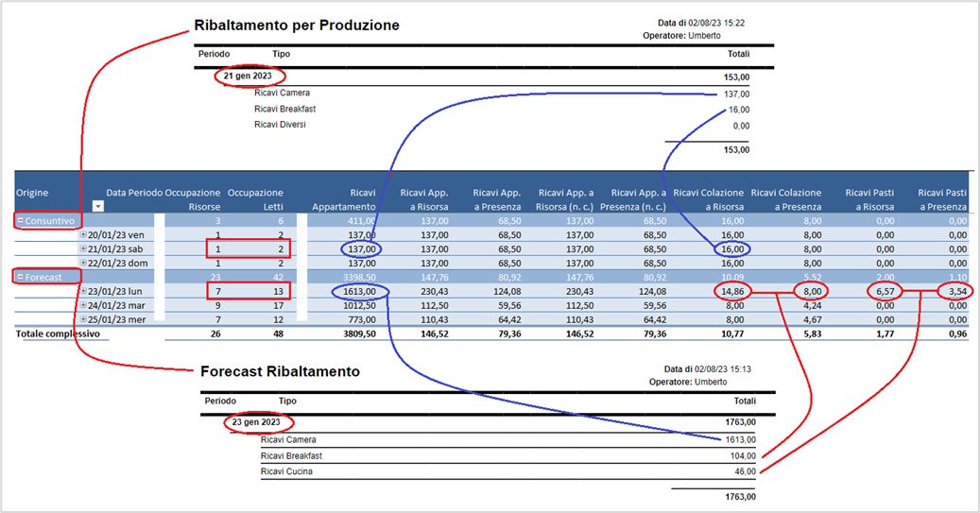980x513 pixels.
Task: Expand the 20/01/23 ven row
Action: click(83, 235)
